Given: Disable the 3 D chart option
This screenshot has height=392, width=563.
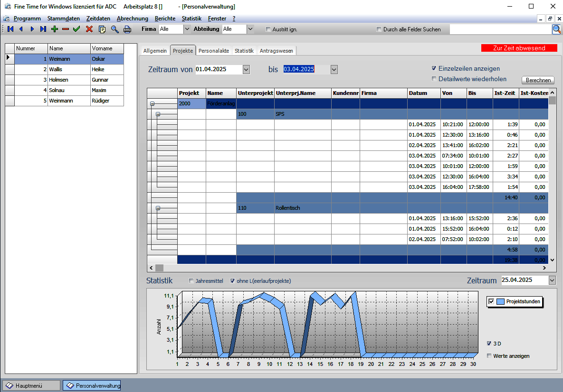Looking at the screenshot, I should point(489,344).
